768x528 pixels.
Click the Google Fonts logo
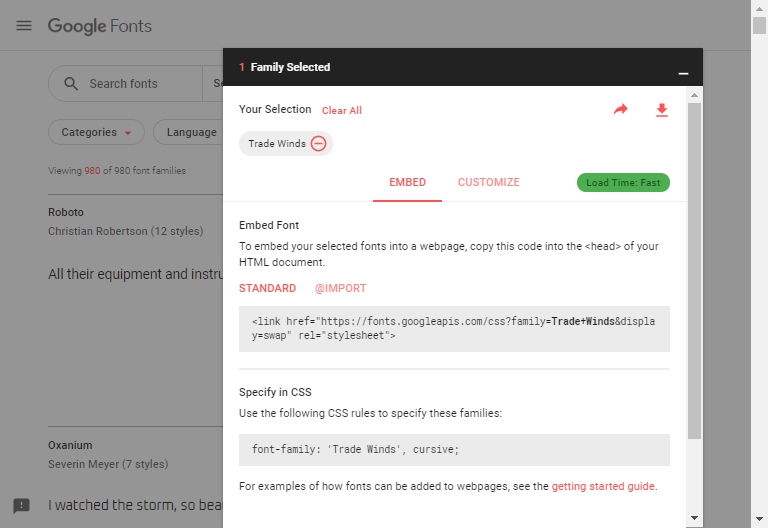(x=100, y=26)
